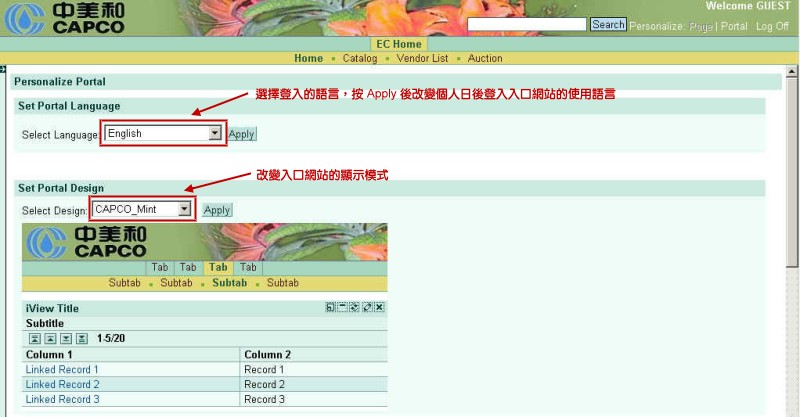The width and height of the screenshot is (800, 417).
Task: Click the next-page icon in the iView pager
Action: coord(66,339)
